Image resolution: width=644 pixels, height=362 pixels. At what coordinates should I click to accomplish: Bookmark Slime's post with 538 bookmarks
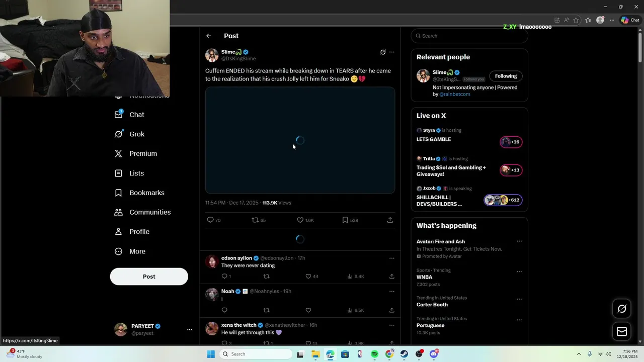(350, 220)
